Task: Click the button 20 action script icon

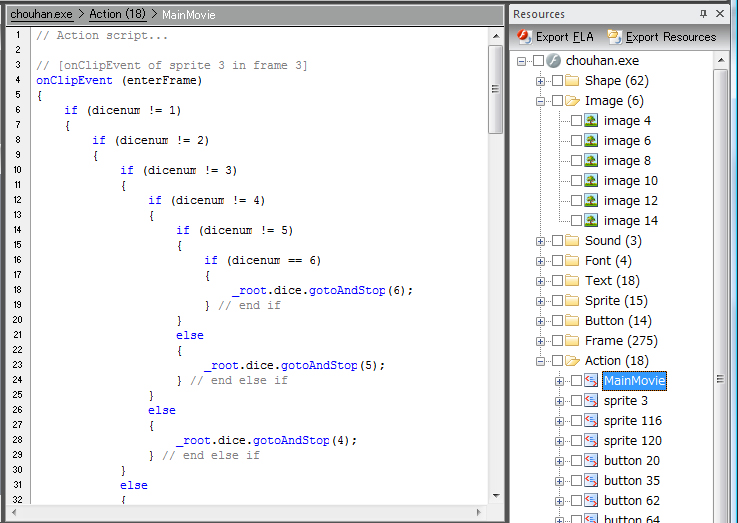Action: (x=591, y=460)
